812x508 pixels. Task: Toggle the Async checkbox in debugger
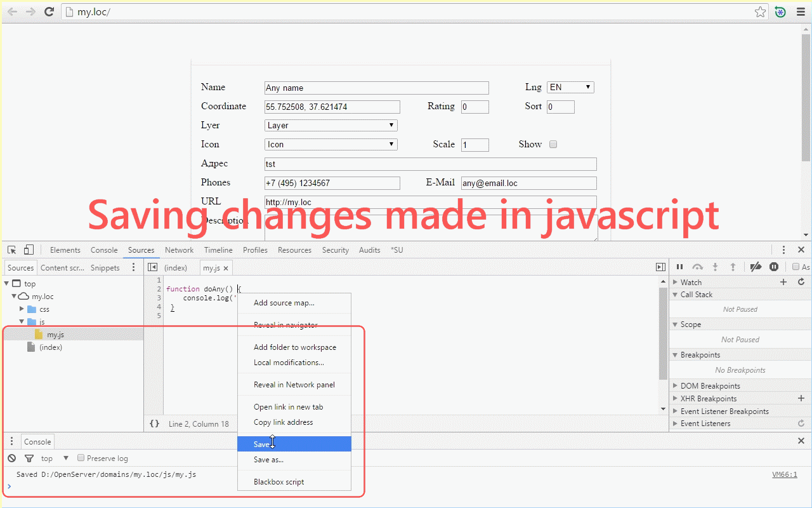pos(796,267)
